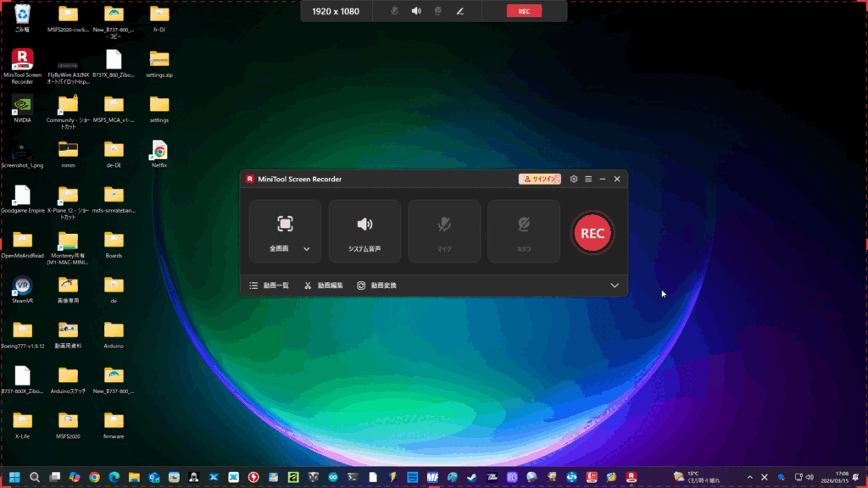Screen dimensions: 868x488
Task: Click the microphone icon in top floating bar
Action: pos(394,11)
